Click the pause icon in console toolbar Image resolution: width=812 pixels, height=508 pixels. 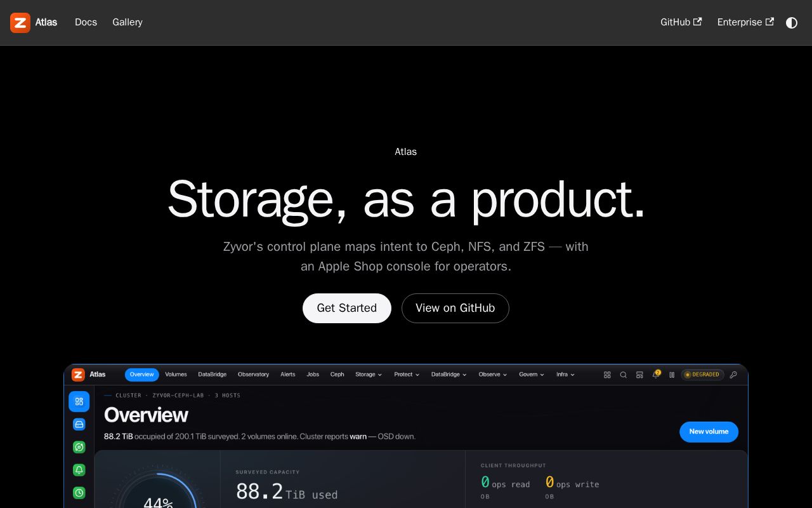pos(672,375)
